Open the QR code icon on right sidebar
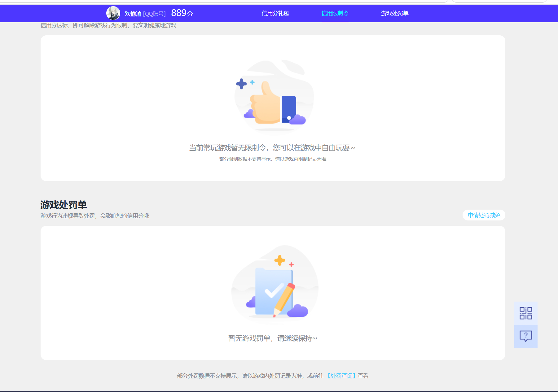The height and width of the screenshot is (392, 558). tap(526, 313)
